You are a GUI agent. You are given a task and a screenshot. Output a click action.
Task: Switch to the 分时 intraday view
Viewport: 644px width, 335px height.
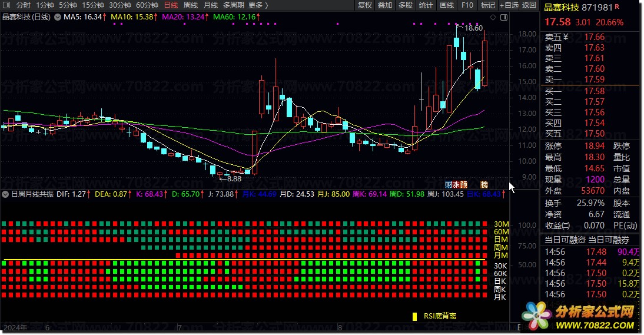pyautogui.click(x=24, y=5)
